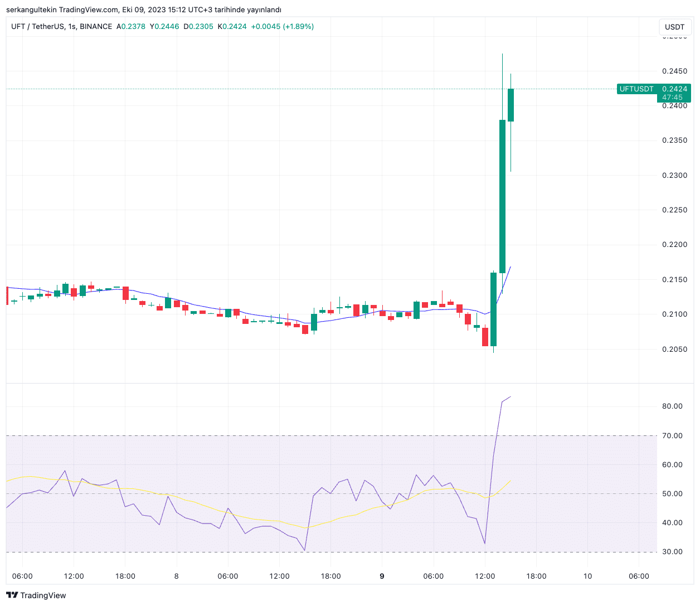The width and height of the screenshot is (700, 606).
Task: Click the 70.00 level on RSI axis
Action: point(672,435)
